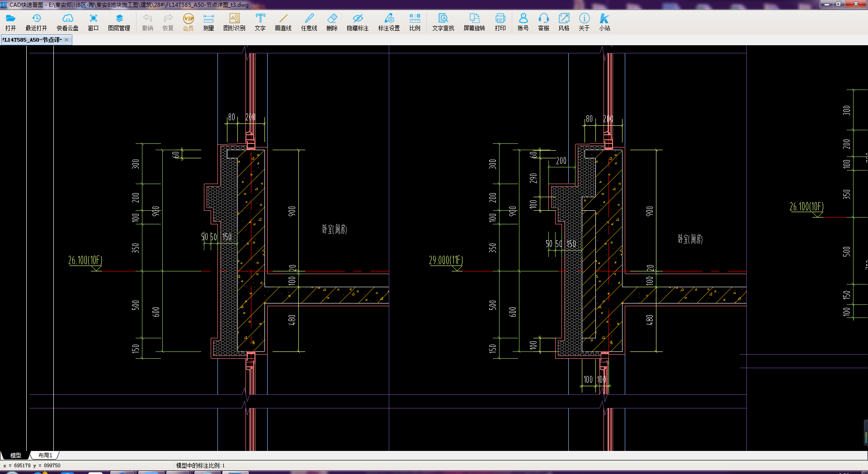Open the scale (比例) setting
868x474 pixels.
coord(415,22)
